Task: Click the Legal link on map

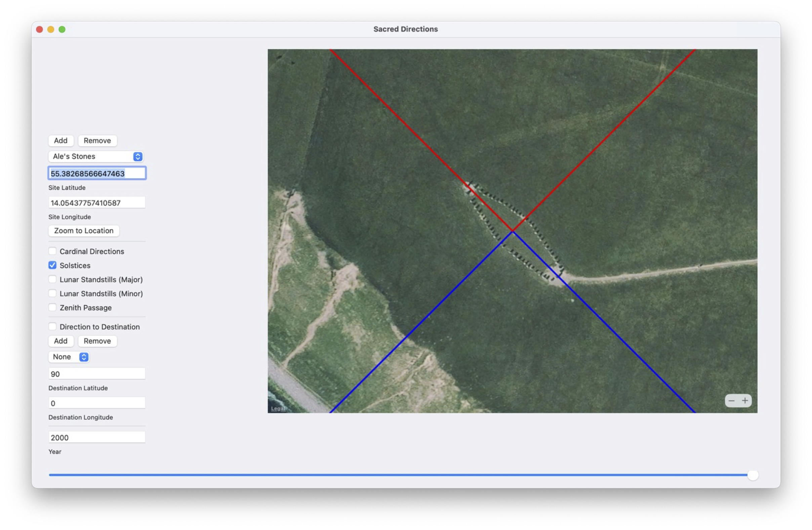Action: click(x=277, y=409)
